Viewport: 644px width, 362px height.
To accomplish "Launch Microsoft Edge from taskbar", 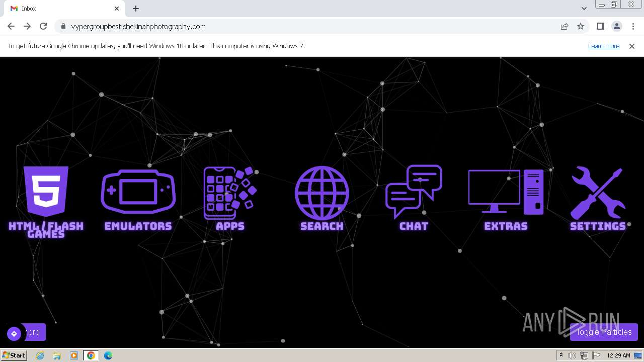I will pos(108,355).
